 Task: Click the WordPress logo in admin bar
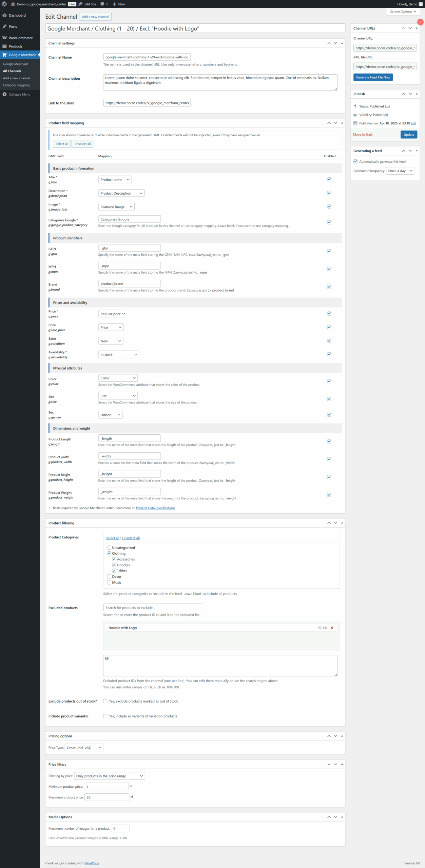click(4, 4)
